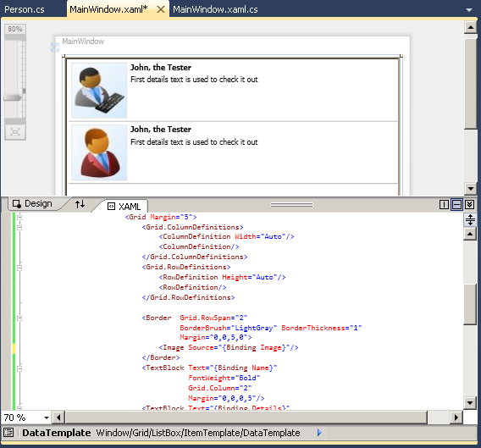Click the fit-all zoom button in designer

point(15,132)
